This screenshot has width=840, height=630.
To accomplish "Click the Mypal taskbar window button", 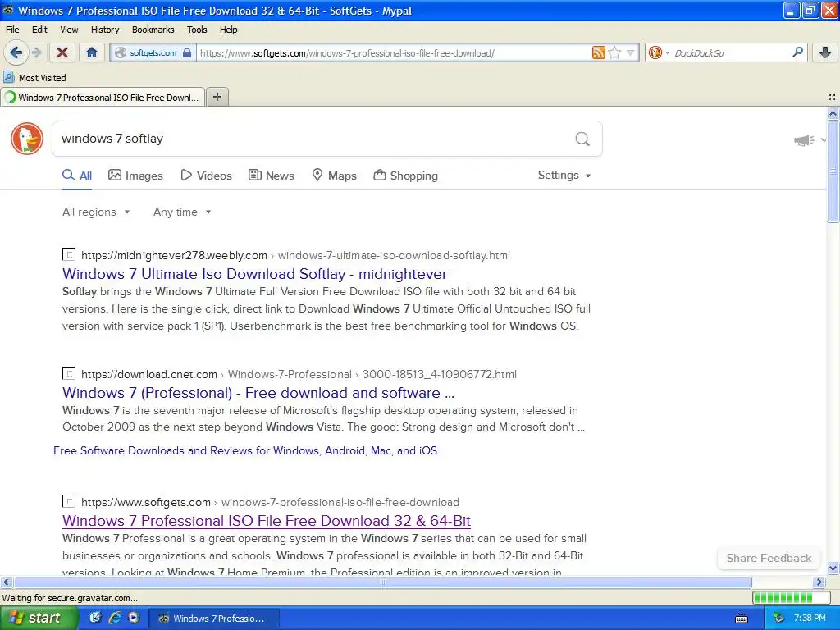I will tap(214, 619).
